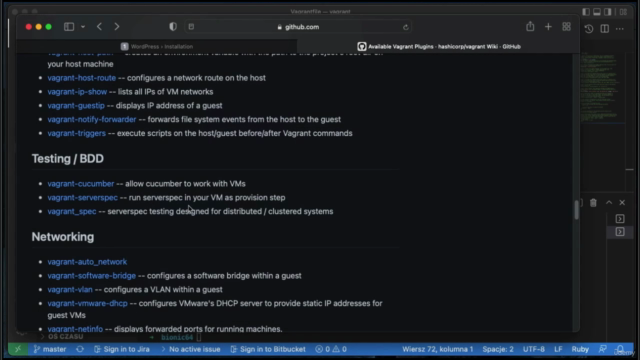Close the VS Code terminal panel
640x360 pixels.
click(622, 203)
